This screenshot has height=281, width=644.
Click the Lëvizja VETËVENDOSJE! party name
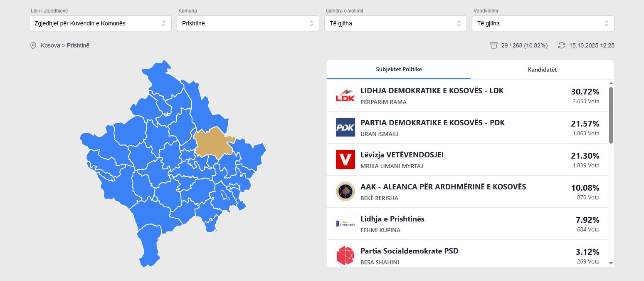click(402, 155)
